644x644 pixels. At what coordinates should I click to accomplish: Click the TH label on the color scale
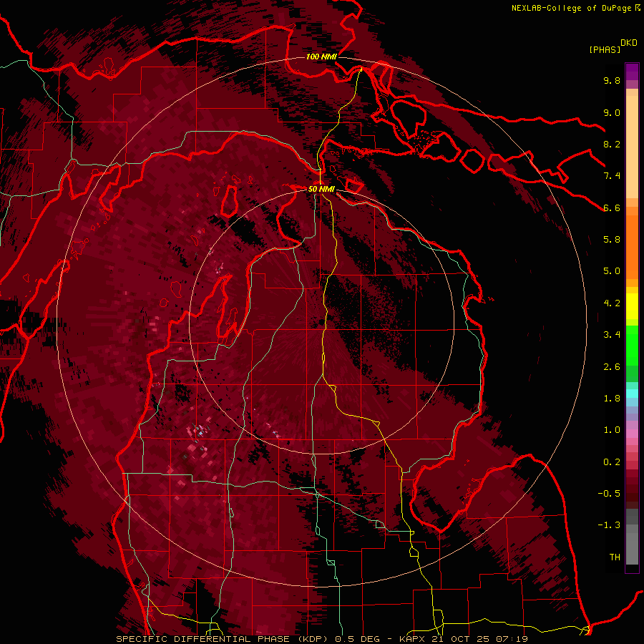coord(615,557)
